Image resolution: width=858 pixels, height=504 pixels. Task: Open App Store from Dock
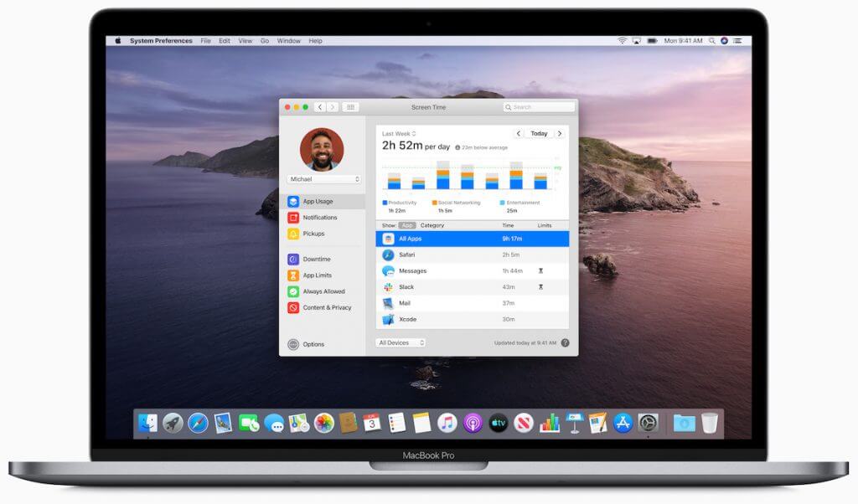click(623, 423)
